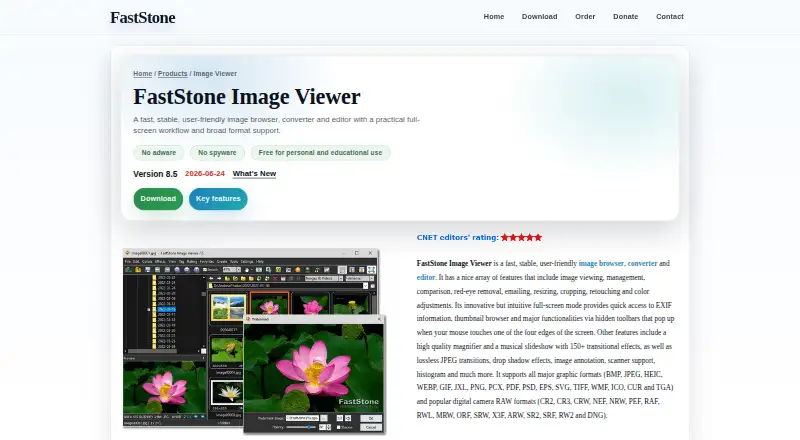This screenshot has height=440, width=800.
Task: Click the blue Key features button
Action: (218, 199)
